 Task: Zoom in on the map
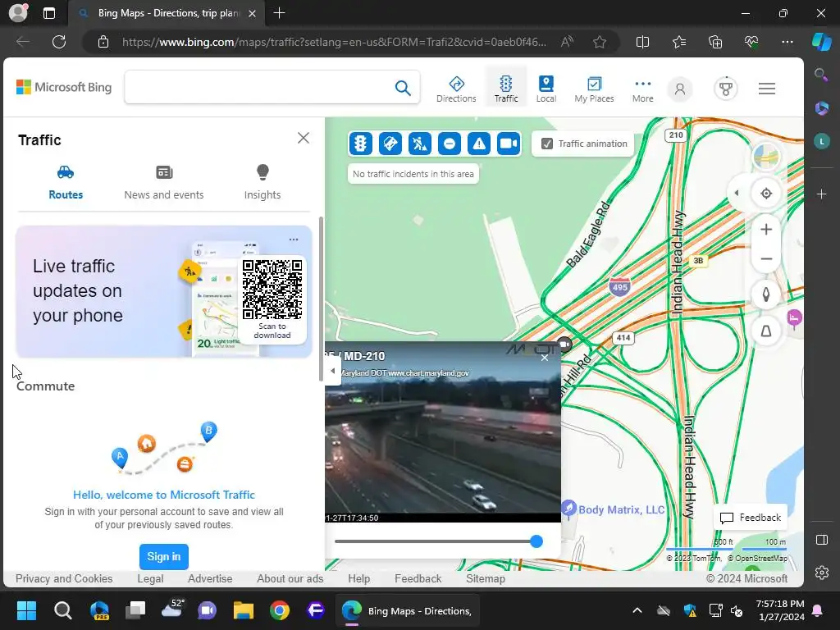766,230
